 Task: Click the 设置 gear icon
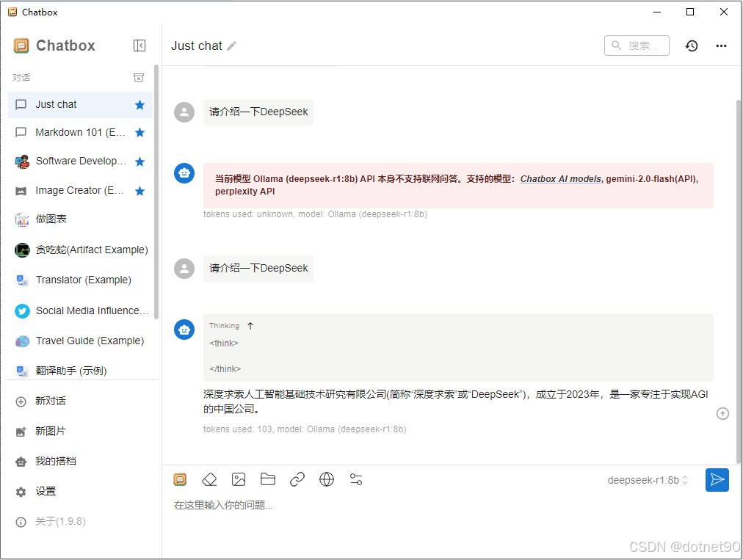coord(21,492)
